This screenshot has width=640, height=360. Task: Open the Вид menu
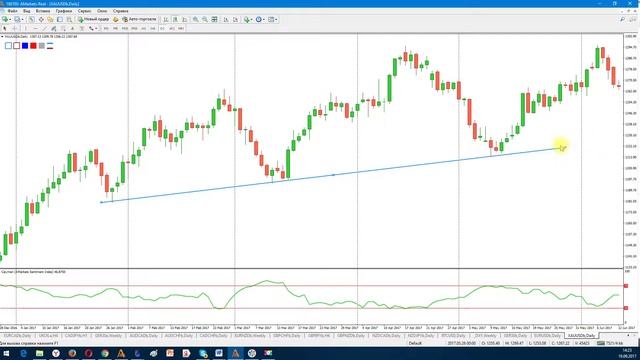click(27, 11)
